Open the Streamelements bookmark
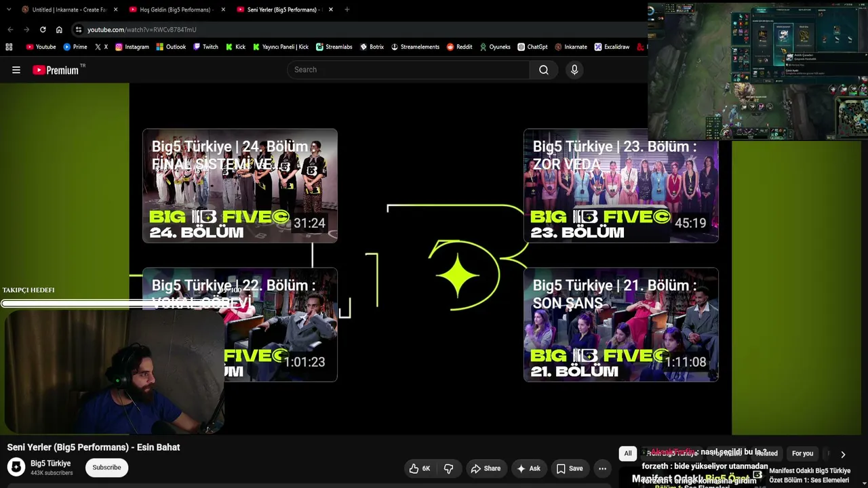The height and width of the screenshot is (488, 868). click(416, 47)
